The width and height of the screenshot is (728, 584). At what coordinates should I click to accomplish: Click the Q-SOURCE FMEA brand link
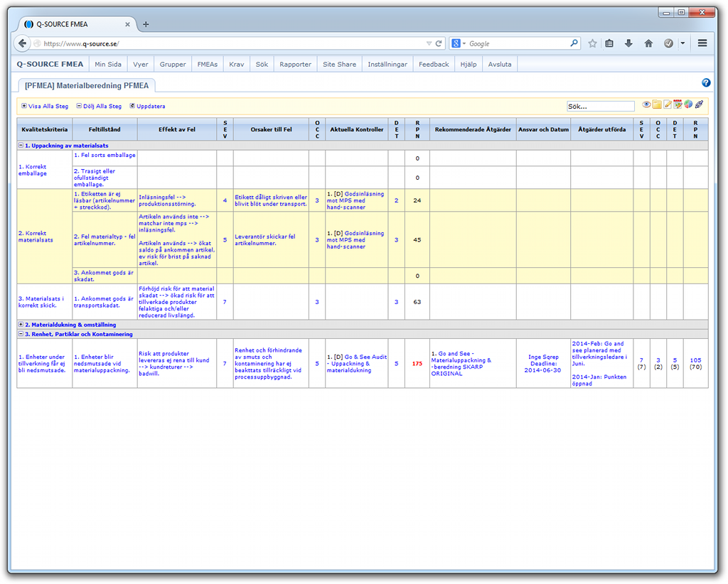(50, 65)
